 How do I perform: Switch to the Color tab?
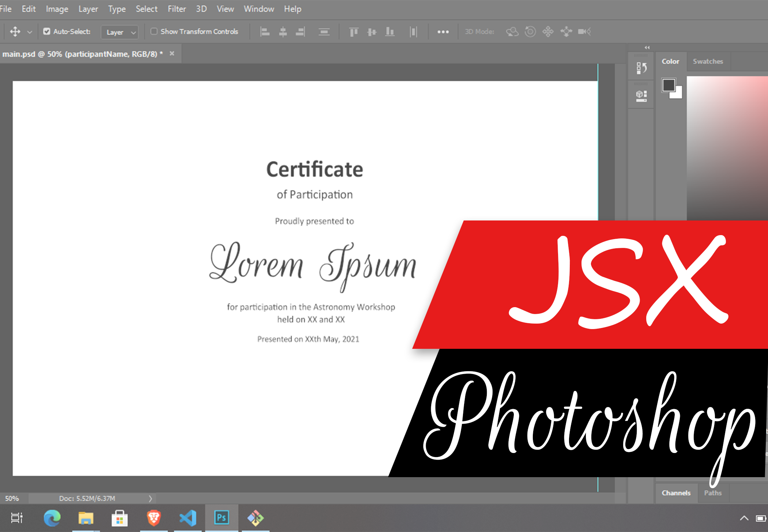[670, 61]
